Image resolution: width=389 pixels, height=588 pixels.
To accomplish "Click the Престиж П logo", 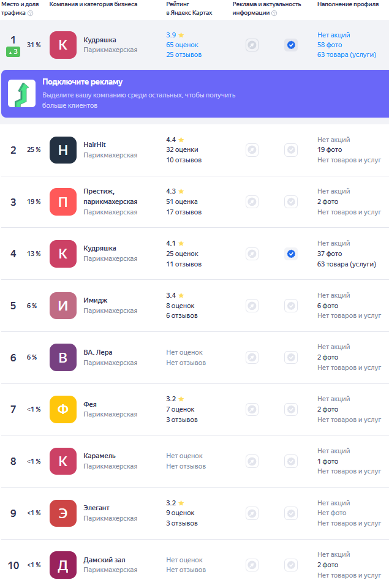I will [63, 202].
